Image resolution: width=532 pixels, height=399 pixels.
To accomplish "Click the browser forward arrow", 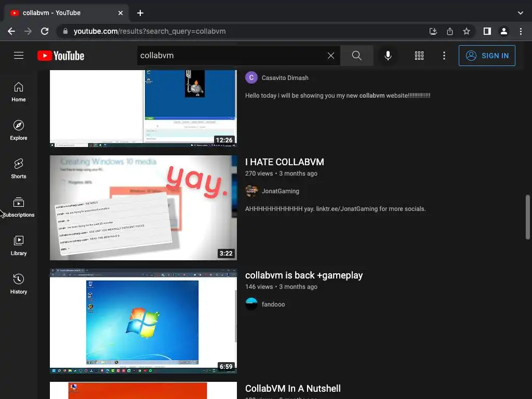I will (28, 31).
